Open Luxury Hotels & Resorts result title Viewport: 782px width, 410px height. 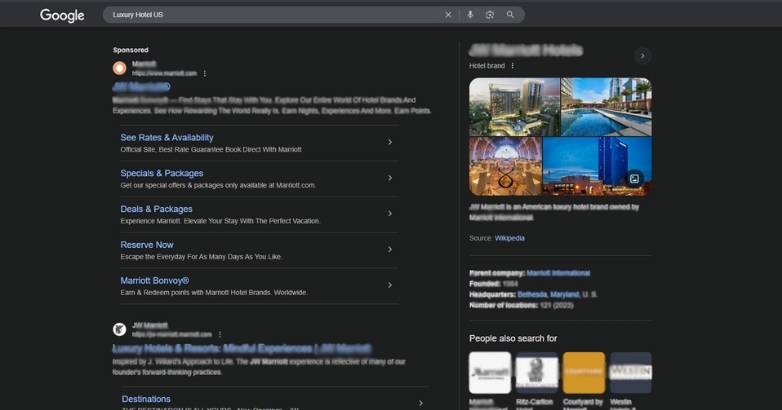click(x=242, y=348)
